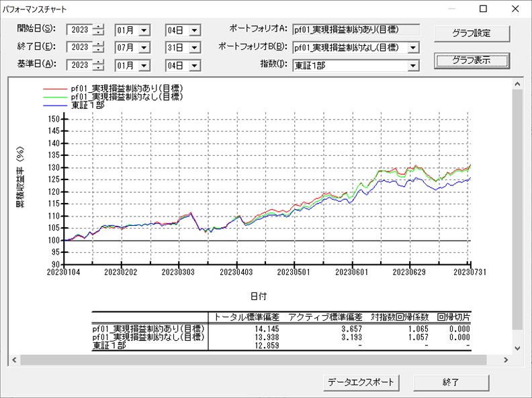Maximize the パフォーマンスチャート window
Image resolution: width=532 pixels, height=398 pixels.
(x=484, y=9)
